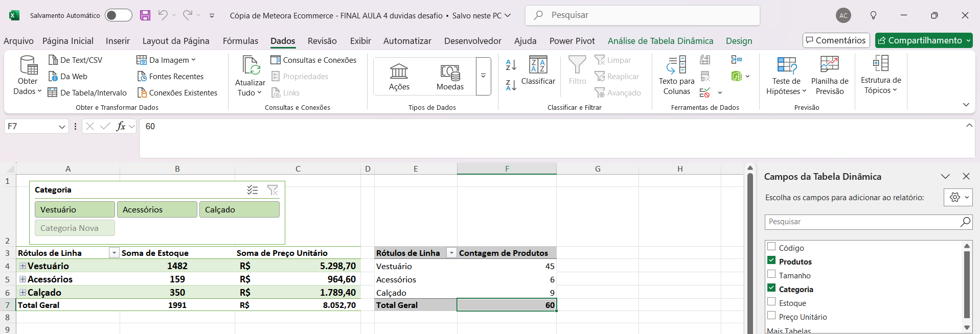Select the Moedas data type
This screenshot has width=980, height=334.
[x=450, y=77]
